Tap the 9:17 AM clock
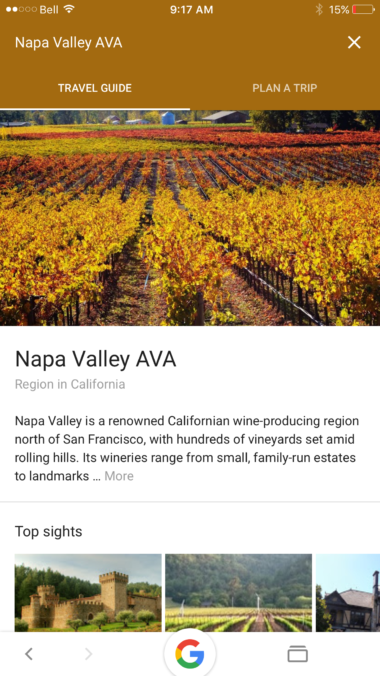 192,9
